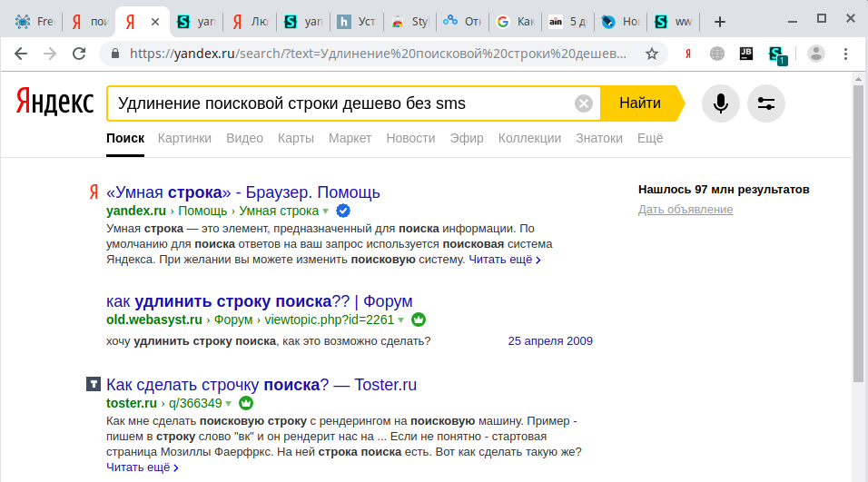Image resolution: width=868 pixels, height=482 pixels.
Task: Open the Yandex extension icon
Action: pyautogui.click(x=687, y=54)
